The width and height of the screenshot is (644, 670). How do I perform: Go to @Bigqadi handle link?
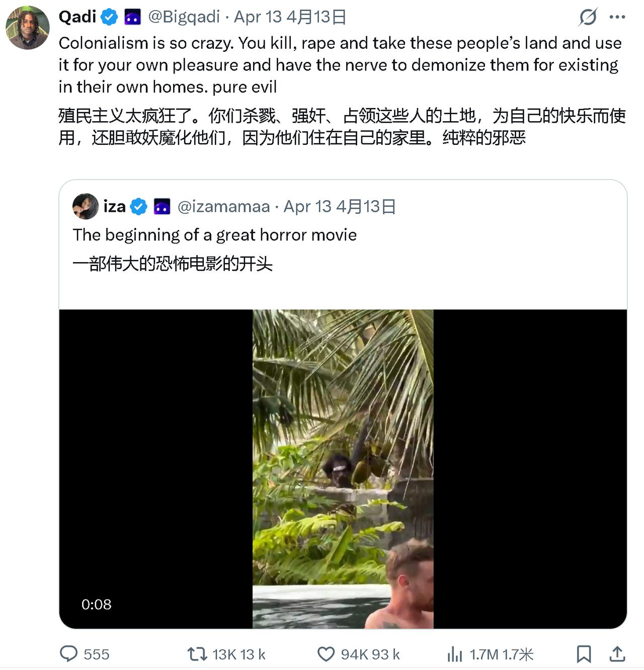[x=184, y=17]
